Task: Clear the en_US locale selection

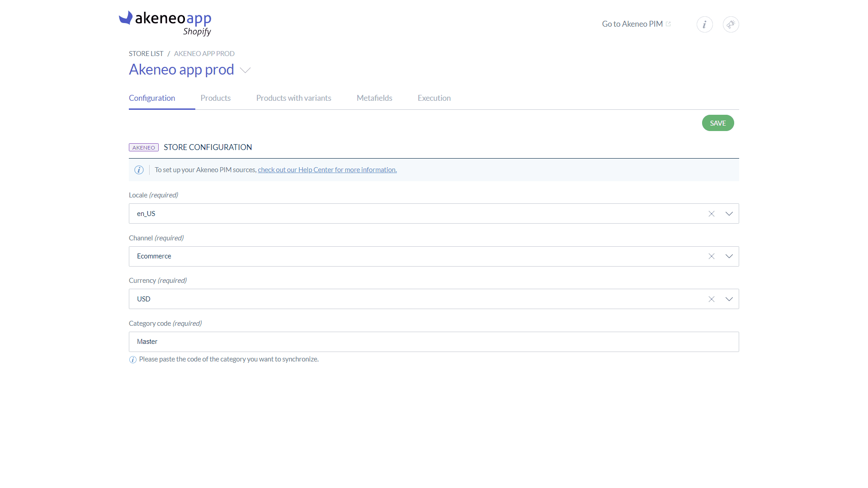Action: [711, 214]
